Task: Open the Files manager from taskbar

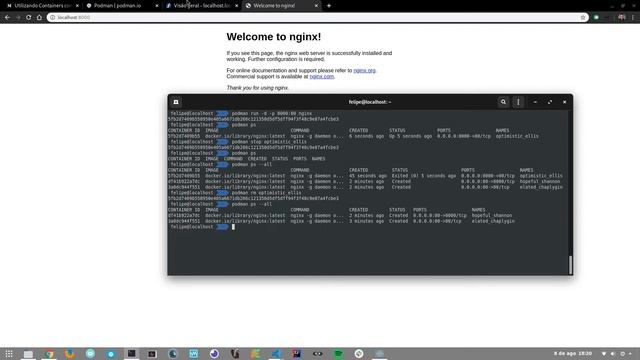Action: (28, 354)
